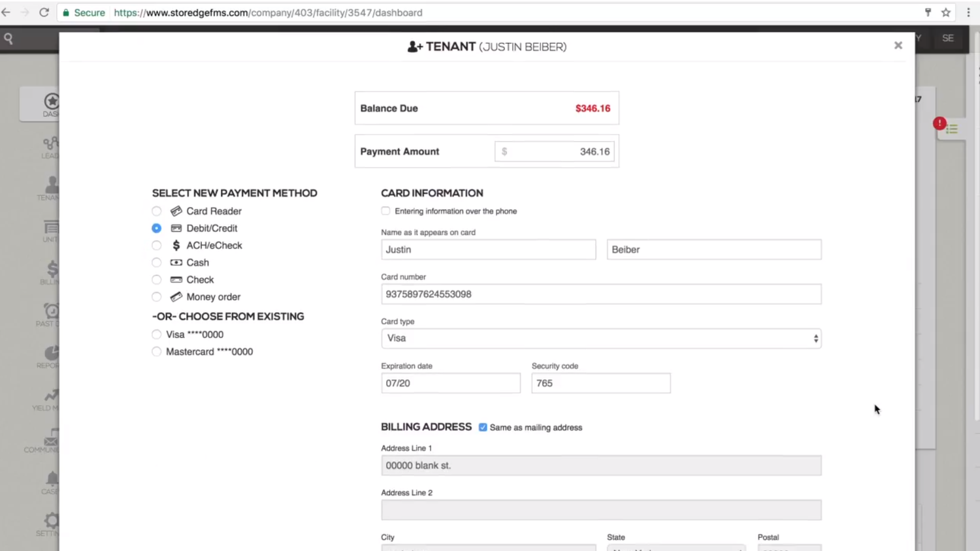Close the Tenant payment modal
The image size is (980, 551).
click(898, 45)
